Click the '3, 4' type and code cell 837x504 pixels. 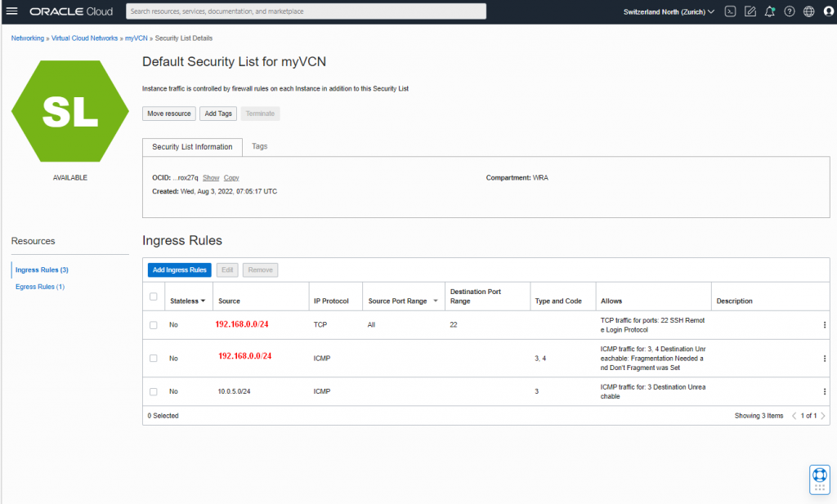pos(540,359)
